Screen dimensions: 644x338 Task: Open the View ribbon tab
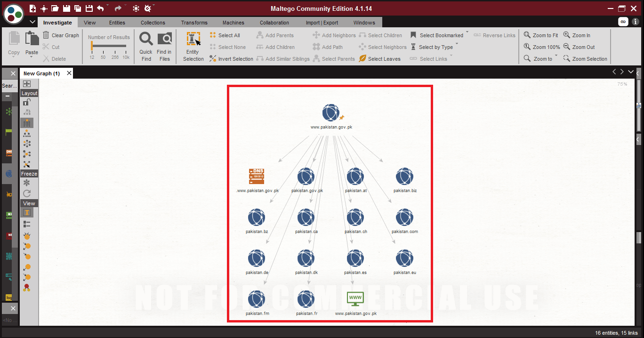(90, 23)
